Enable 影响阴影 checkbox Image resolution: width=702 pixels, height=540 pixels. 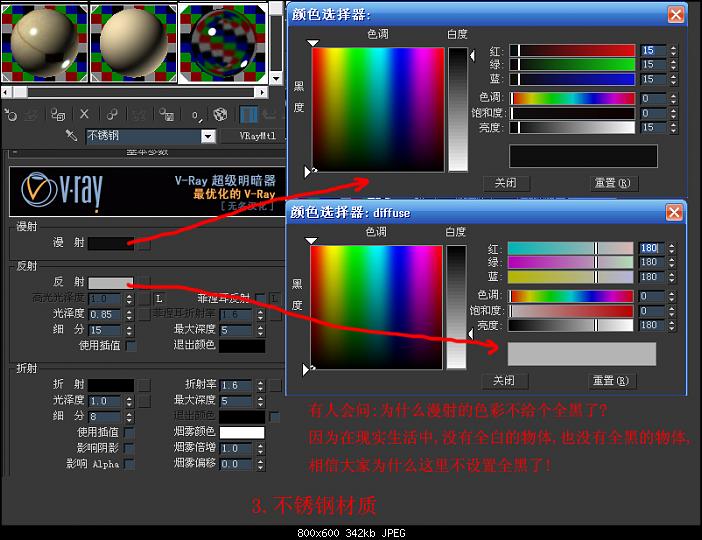[129, 448]
